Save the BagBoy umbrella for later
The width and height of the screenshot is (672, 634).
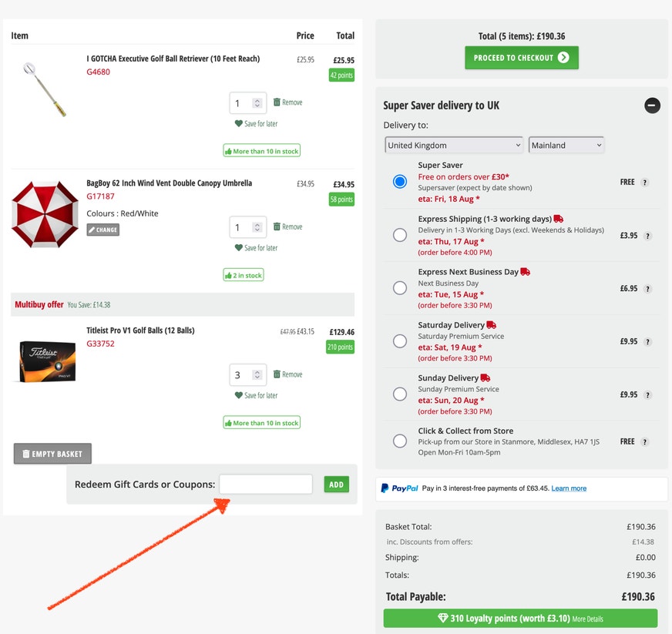tap(256, 247)
